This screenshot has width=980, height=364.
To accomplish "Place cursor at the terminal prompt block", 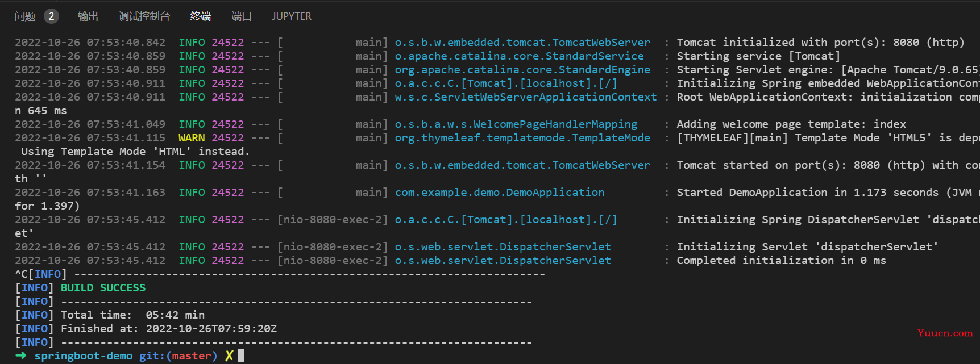I will click(x=241, y=355).
